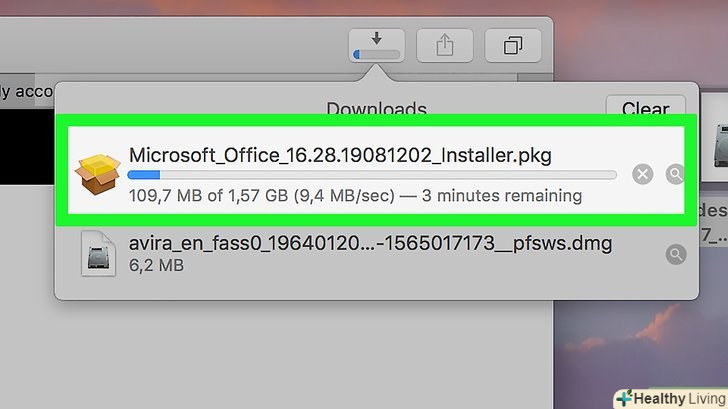This screenshot has width=728, height=409.
Task: Click the Healthy Living watermark link
Action: 668,397
